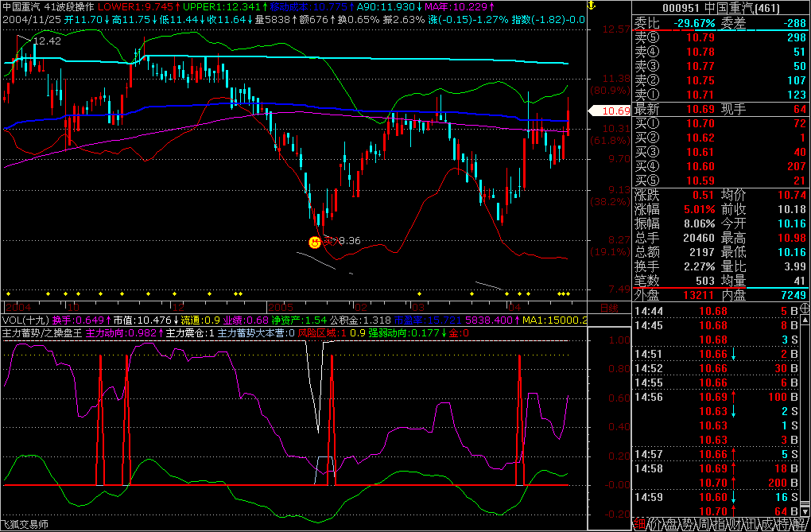
Task: Click the 日线 period label on time axis
Action: (x=607, y=307)
